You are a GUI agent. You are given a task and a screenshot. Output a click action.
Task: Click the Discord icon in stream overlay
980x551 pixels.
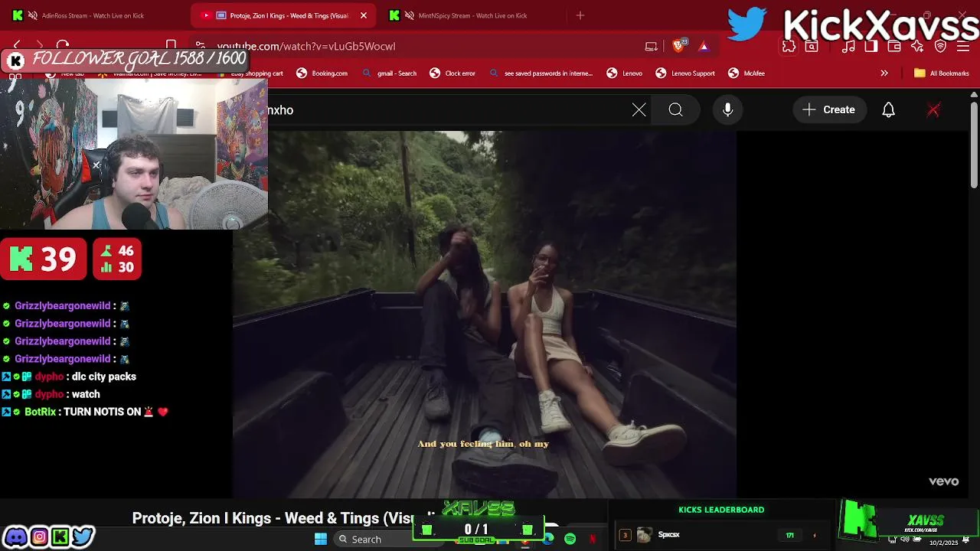tap(16, 536)
